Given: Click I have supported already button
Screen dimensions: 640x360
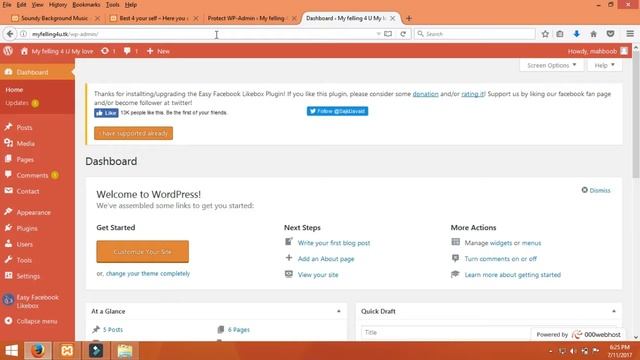Looking at the screenshot, I should click(133, 133).
